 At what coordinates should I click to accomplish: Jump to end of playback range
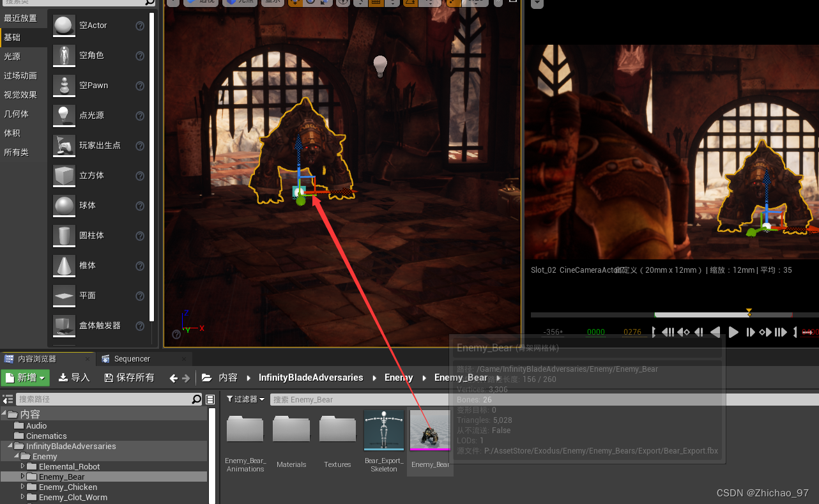[781, 332]
